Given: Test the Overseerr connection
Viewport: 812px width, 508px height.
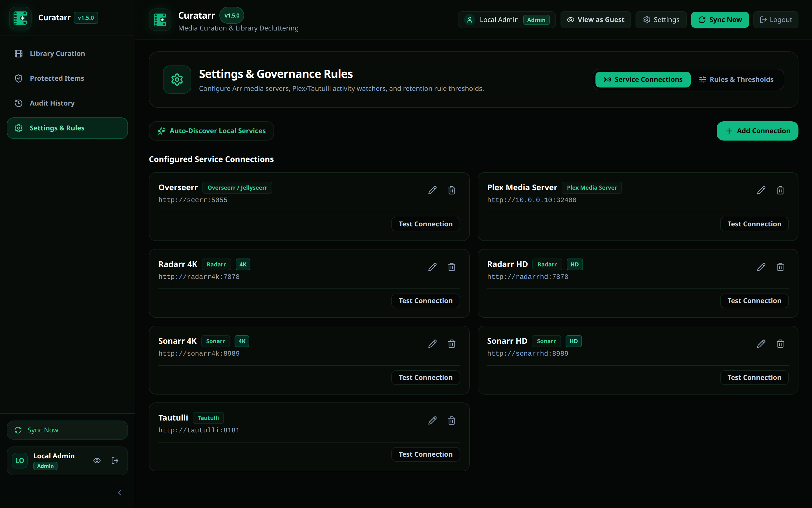Looking at the screenshot, I should coord(425,224).
